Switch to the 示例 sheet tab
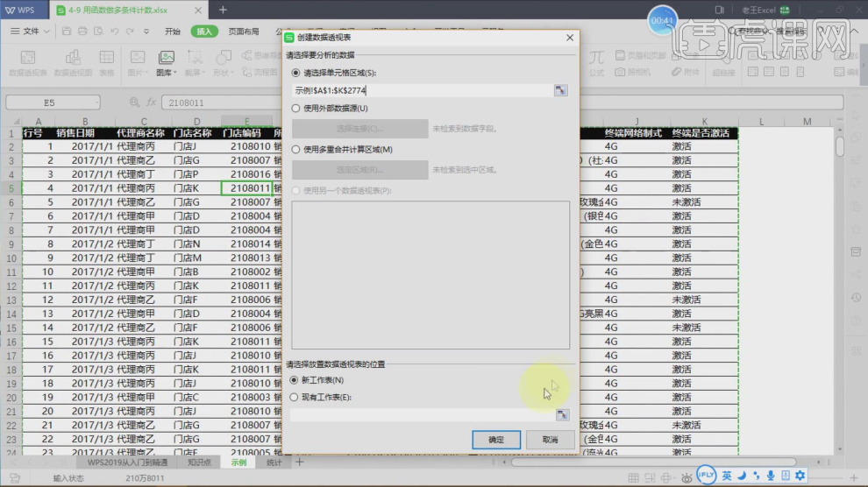Viewport: 868px width, 487px height. click(238, 462)
